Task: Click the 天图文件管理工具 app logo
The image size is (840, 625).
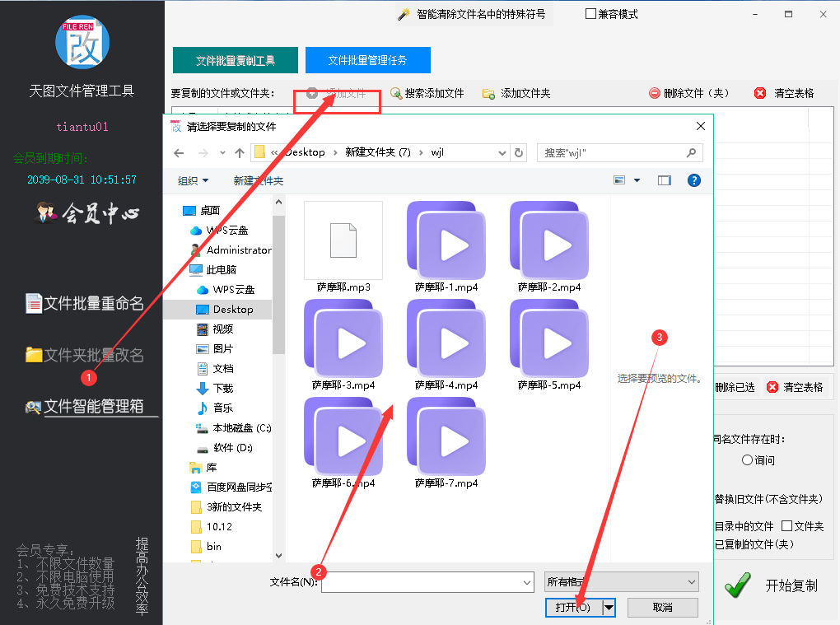Action: pyautogui.click(x=82, y=42)
